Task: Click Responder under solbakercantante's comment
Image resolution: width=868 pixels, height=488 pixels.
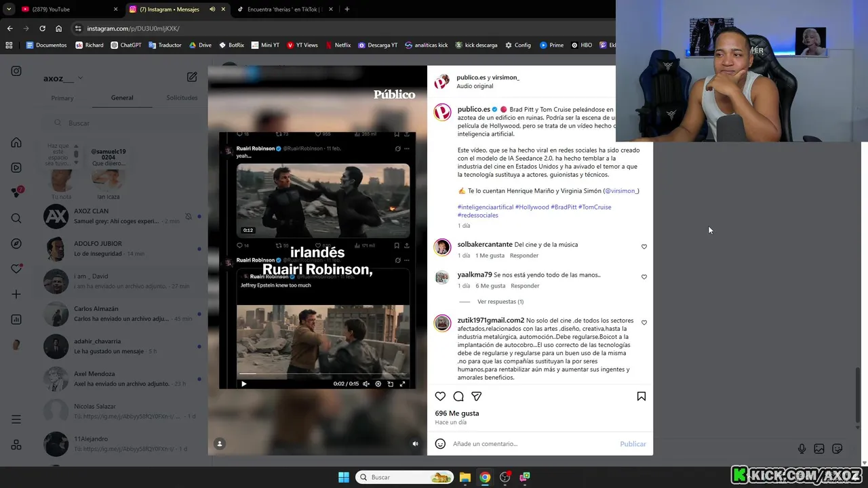Action: pyautogui.click(x=524, y=256)
